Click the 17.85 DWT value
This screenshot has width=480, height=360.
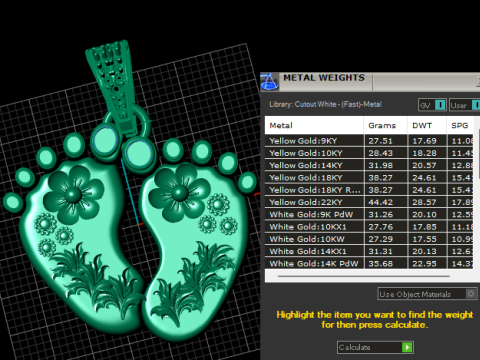tap(424, 227)
